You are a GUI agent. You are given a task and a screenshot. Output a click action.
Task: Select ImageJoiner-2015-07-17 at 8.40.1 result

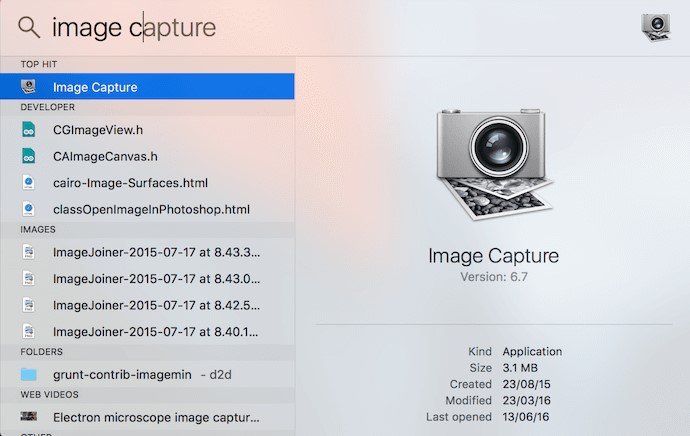[147, 331]
